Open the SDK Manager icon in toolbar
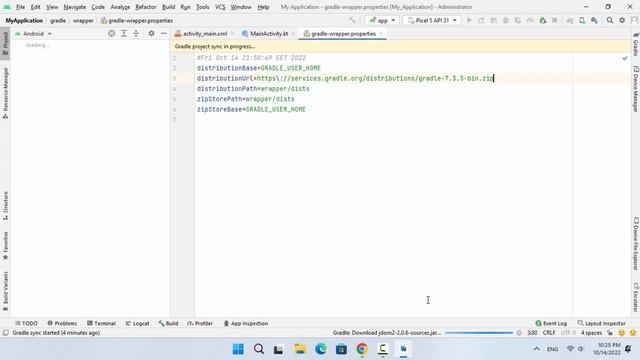The width and height of the screenshot is (640, 360). pyautogui.click(x=594, y=20)
